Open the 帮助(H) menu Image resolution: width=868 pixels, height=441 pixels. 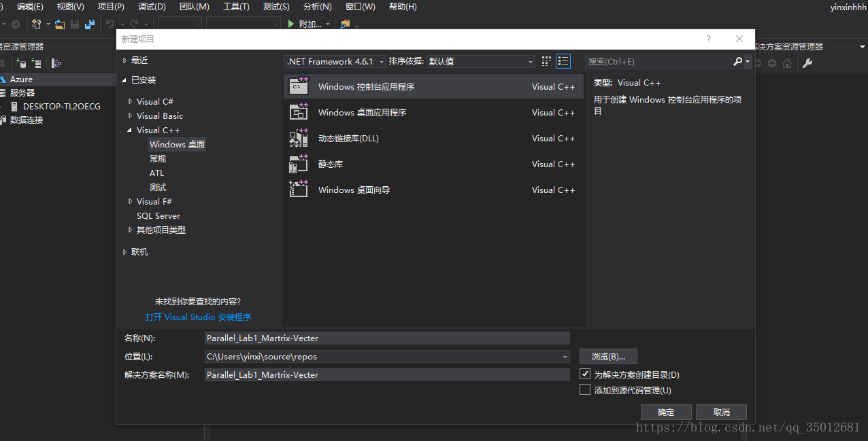[403, 6]
